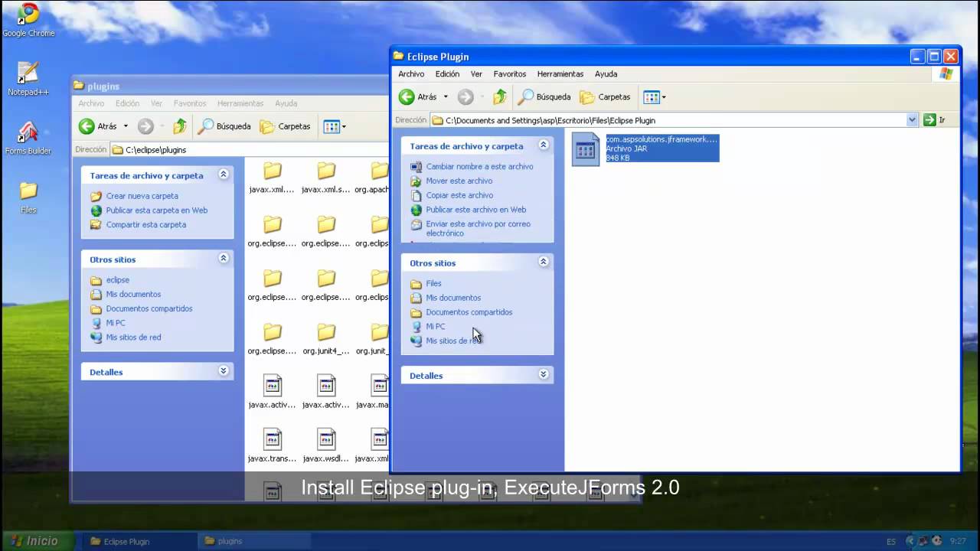Open Herramientas menu in Eclipse Plugin window
Screen dimensions: 980x551
(x=560, y=74)
